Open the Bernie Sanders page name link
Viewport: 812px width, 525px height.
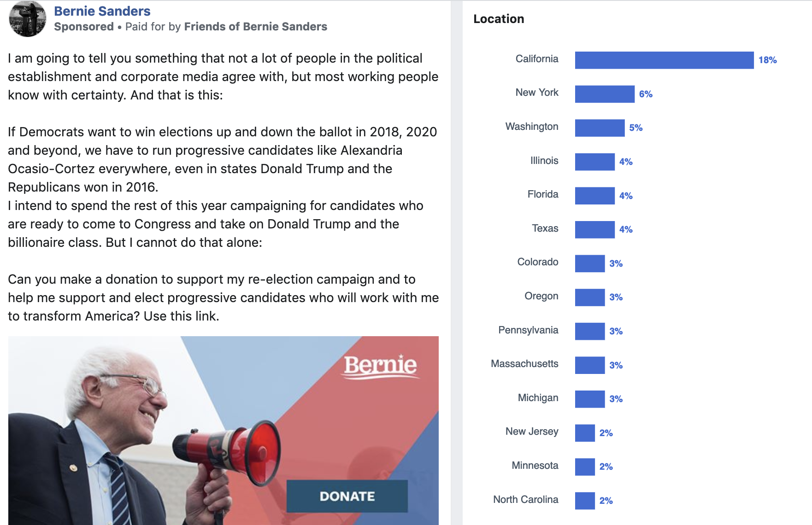click(102, 11)
